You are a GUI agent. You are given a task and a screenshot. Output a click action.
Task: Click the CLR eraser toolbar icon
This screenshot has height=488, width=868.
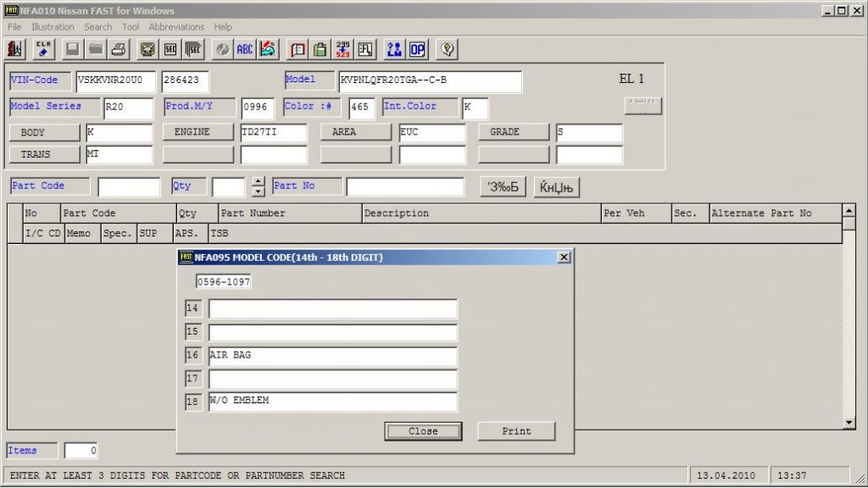click(44, 49)
